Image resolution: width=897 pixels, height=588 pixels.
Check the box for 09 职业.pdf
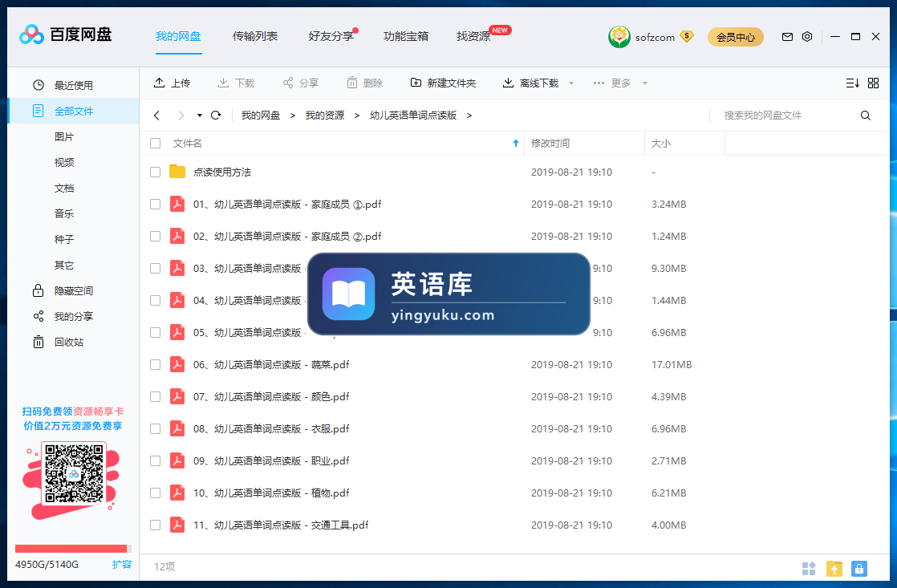(155, 460)
